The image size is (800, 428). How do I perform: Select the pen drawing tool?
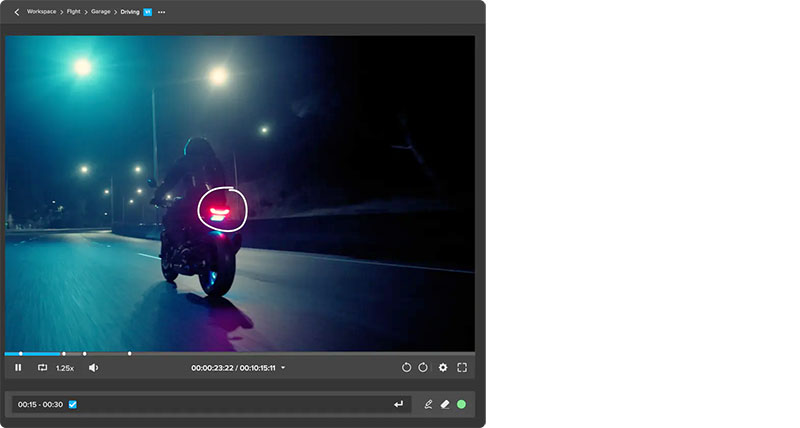(x=428, y=404)
